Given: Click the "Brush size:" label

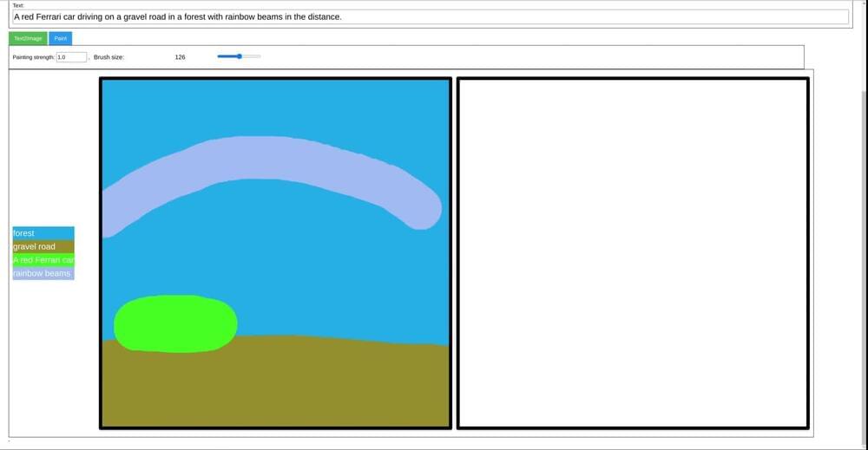Looking at the screenshot, I should click(x=108, y=57).
